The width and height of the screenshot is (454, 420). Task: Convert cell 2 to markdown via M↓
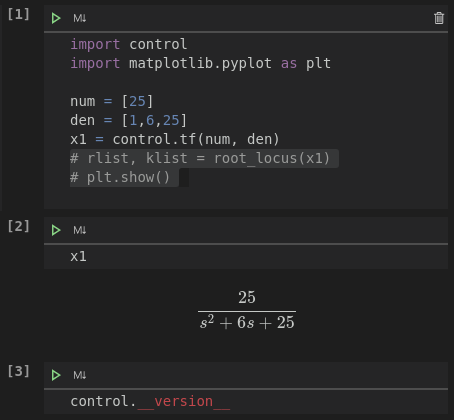click(x=80, y=230)
